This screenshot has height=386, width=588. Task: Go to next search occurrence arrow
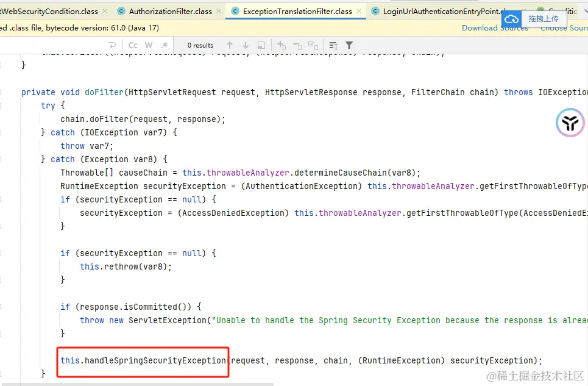point(246,45)
